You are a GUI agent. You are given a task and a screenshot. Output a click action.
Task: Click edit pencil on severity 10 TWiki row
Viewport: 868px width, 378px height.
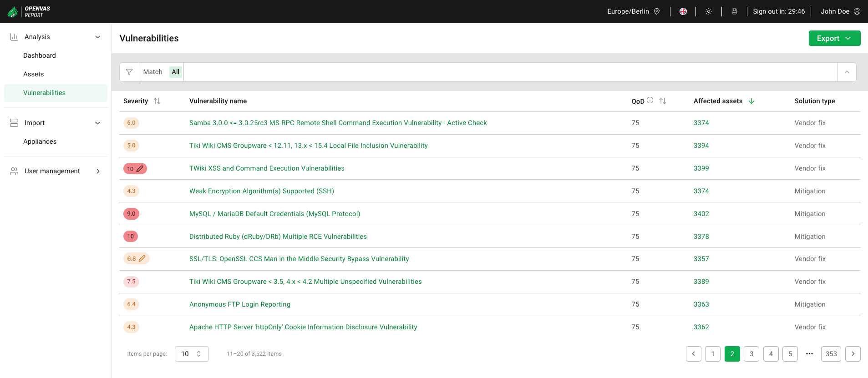pos(140,169)
